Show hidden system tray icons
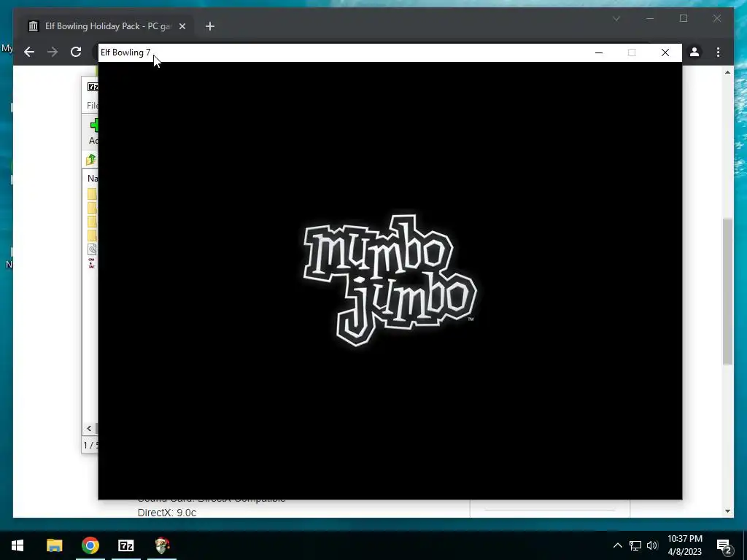Image resolution: width=747 pixels, height=560 pixels. point(617,545)
